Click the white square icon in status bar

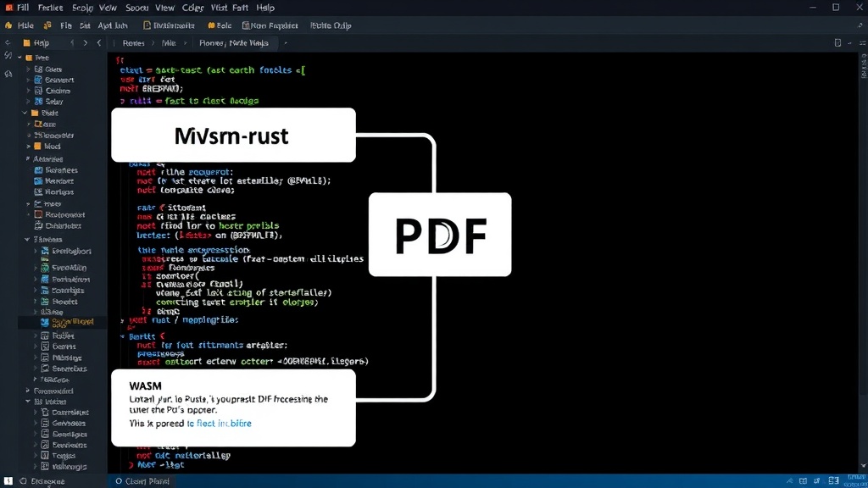[x=8, y=481]
